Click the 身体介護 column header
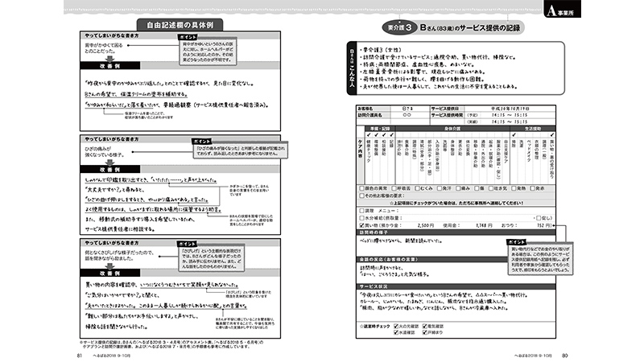Screen dimensions: 644x362 [x=452, y=129]
